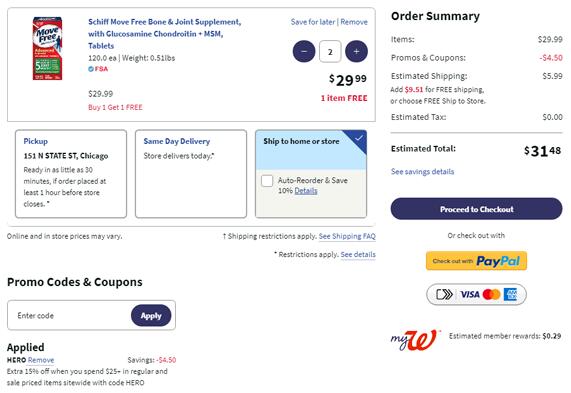Enable Auto-Reorder & Save checkbox
Viewport: 571px width, 393px height.
pos(267,181)
